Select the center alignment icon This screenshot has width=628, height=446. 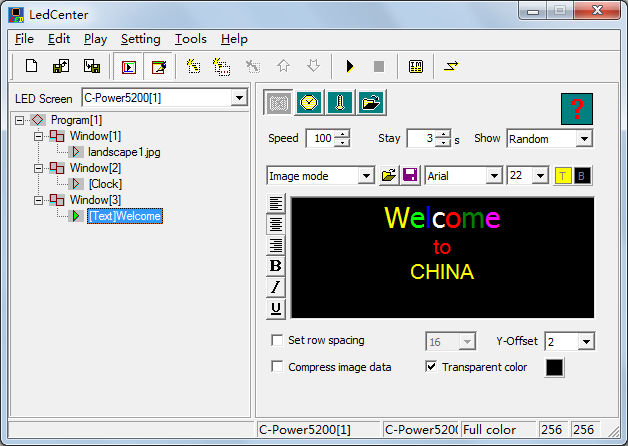pyautogui.click(x=276, y=224)
